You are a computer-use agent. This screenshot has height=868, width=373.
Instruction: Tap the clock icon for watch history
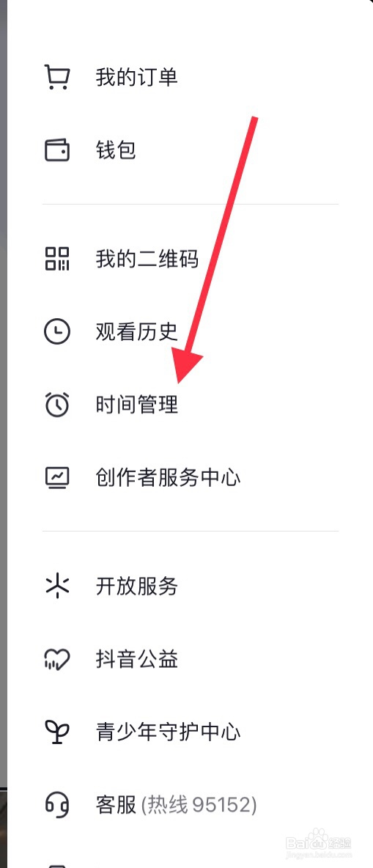coord(57,332)
